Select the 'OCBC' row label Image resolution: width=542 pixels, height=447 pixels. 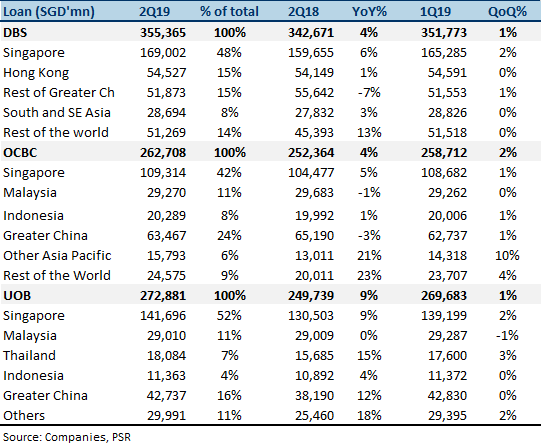click(20, 152)
